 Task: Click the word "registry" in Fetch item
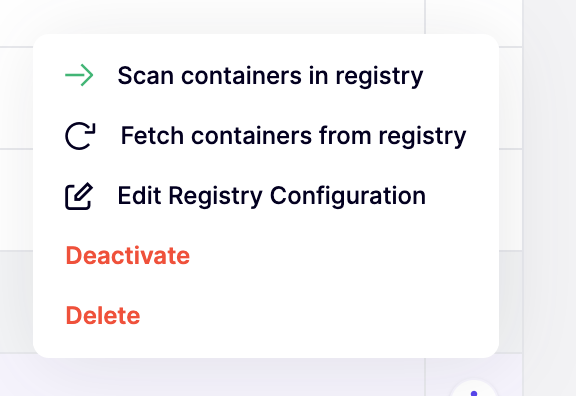pos(422,137)
